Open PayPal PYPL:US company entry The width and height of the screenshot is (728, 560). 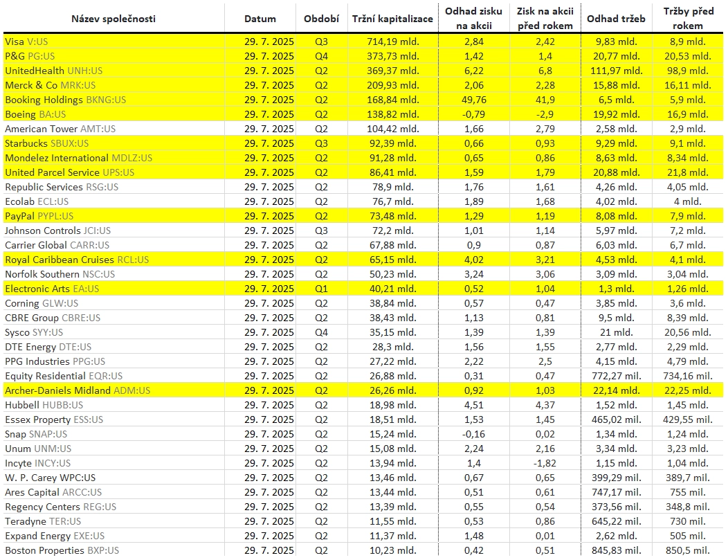(39, 216)
